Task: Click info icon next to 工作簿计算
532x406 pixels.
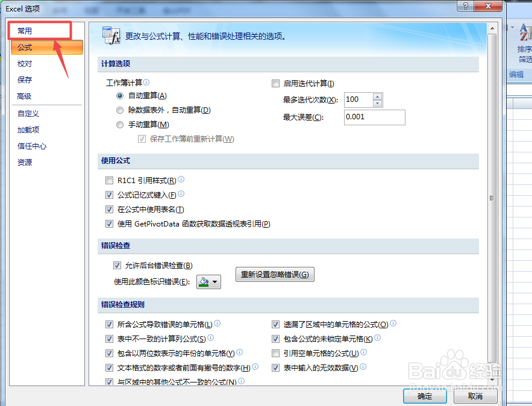Action: (x=146, y=82)
